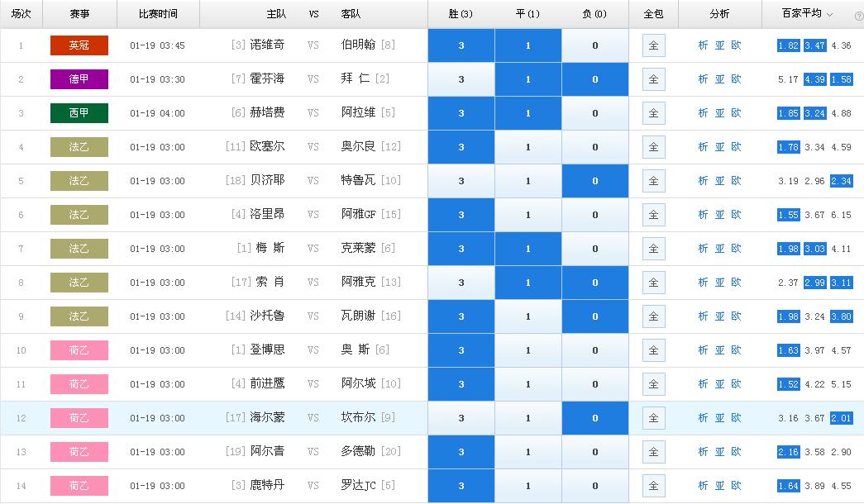864x504 pixels.
Task: Click 法乙 tag in row 4
Action: click(79, 147)
